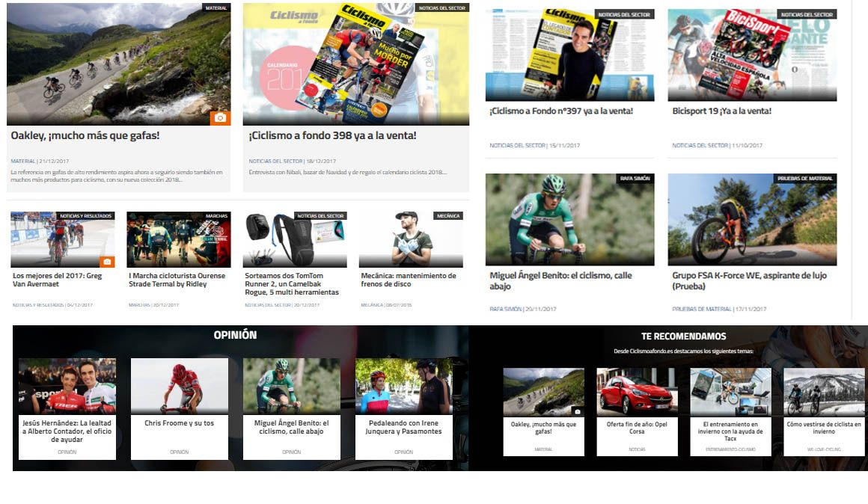Viewport: 868px width, 504px height.
Task: Open the Bicisport 19 ¡Ya a la venta! link
Action: click(722, 111)
